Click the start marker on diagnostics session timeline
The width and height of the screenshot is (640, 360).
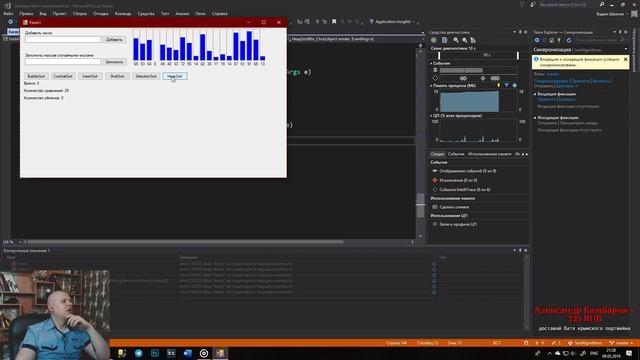point(439,56)
